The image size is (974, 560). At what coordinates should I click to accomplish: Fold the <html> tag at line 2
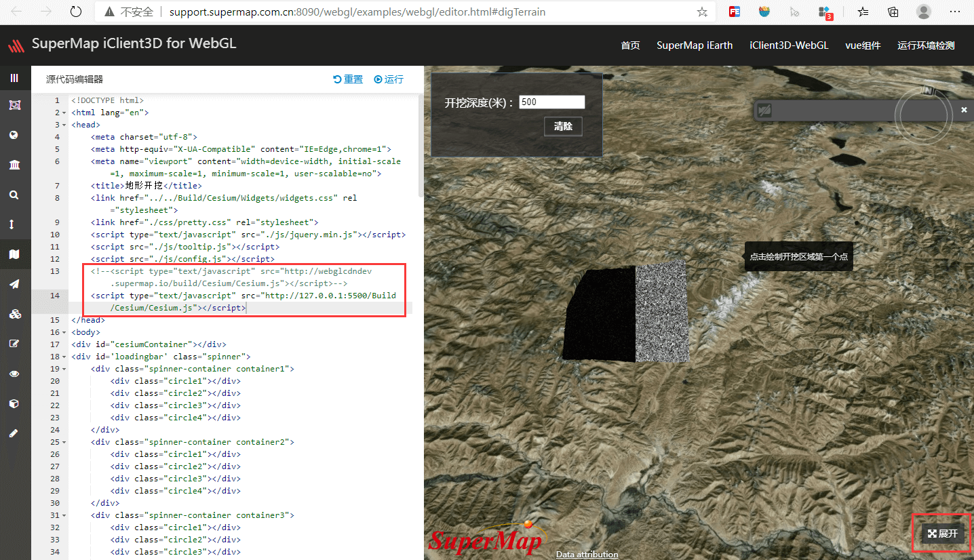click(64, 113)
